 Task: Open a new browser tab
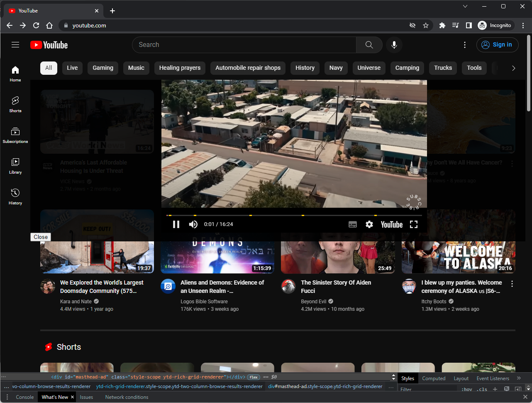tap(112, 11)
